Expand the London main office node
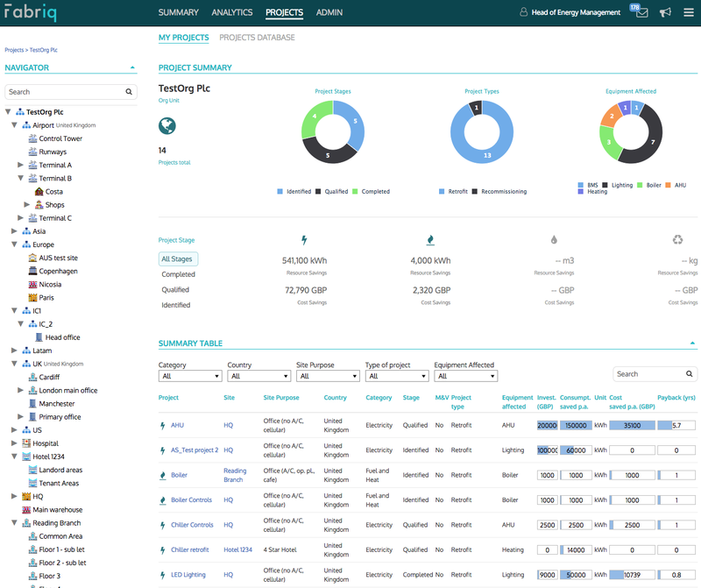This screenshot has width=701, height=588. click(x=20, y=390)
